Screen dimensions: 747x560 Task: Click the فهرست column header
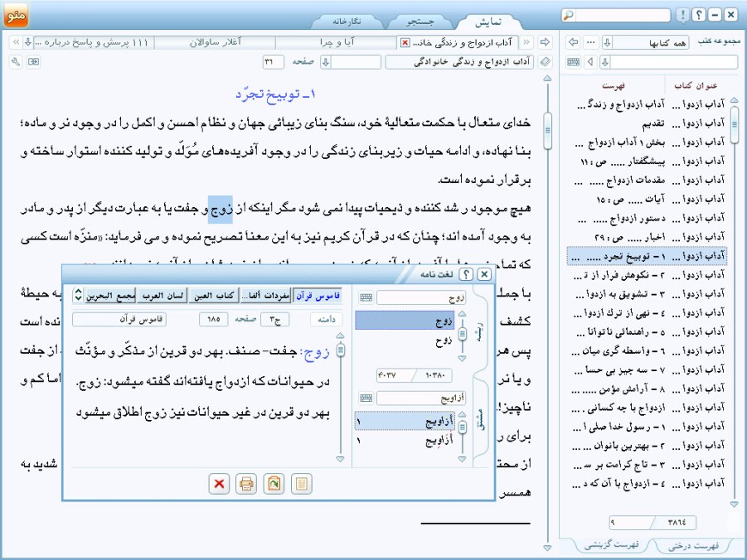(x=613, y=85)
